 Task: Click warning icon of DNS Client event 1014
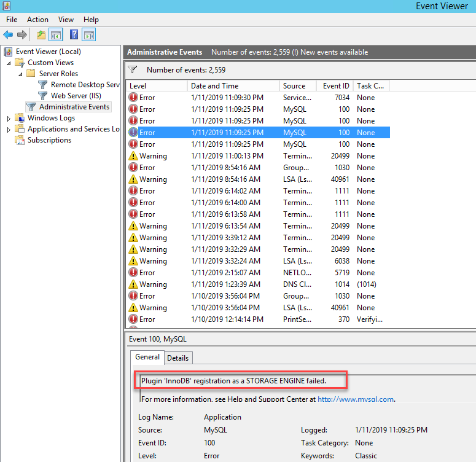pyautogui.click(x=133, y=284)
